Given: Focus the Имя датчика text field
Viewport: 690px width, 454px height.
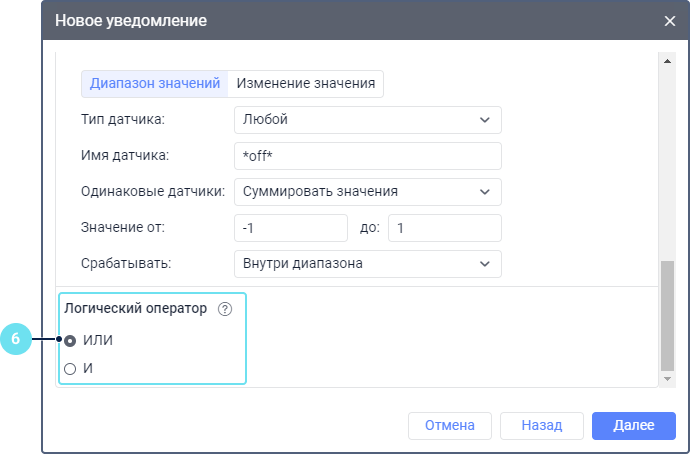Looking at the screenshot, I should tap(366, 156).
